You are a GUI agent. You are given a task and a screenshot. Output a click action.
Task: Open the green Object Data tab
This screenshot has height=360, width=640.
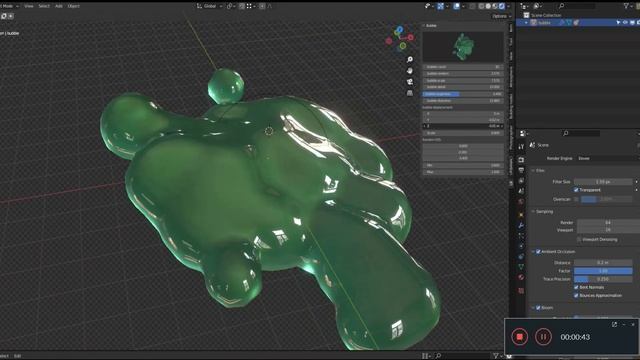pos(521,267)
